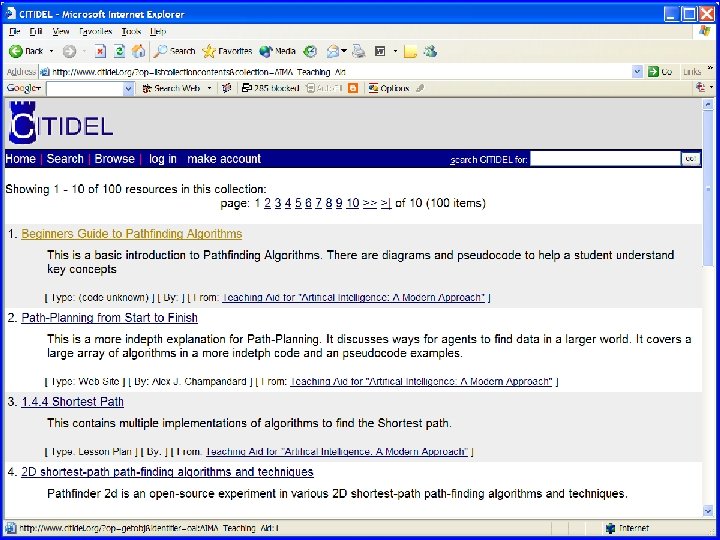The height and width of the screenshot is (540, 720).
Task: Click the Search Web button
Action: coord(171,88)
